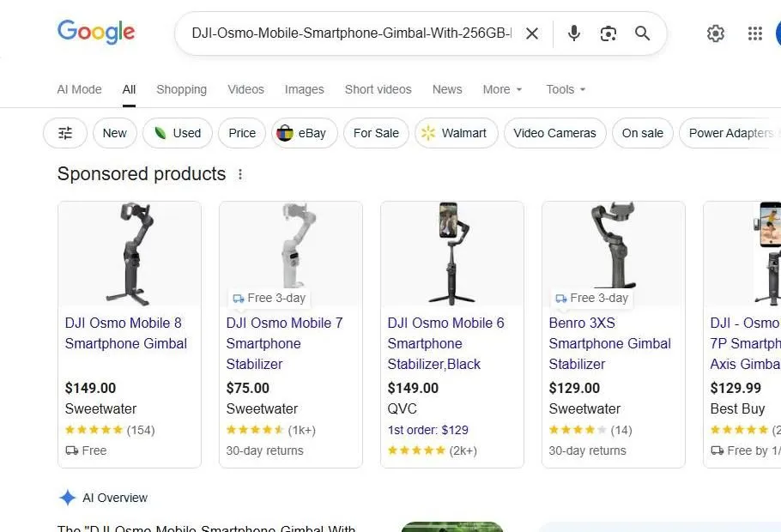Open the Sponsored products options menu
Screen dimensions: 781x532
coord(240,173)
